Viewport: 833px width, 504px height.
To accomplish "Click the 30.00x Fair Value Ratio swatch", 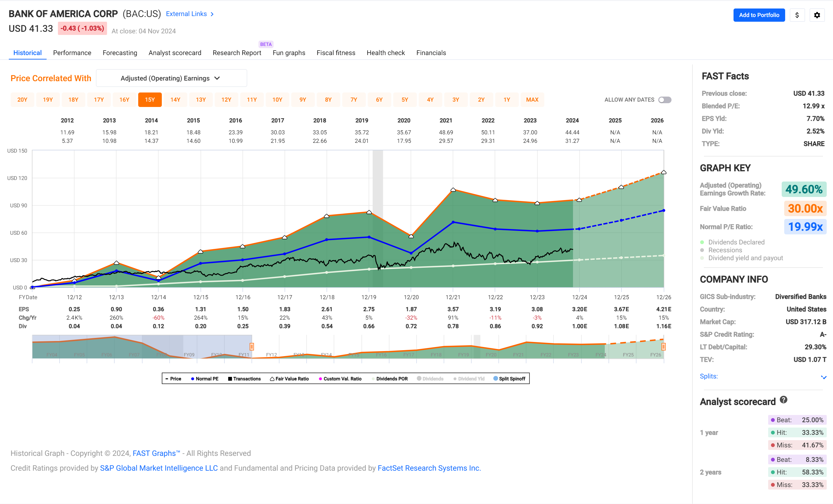I will click(805, 209).
